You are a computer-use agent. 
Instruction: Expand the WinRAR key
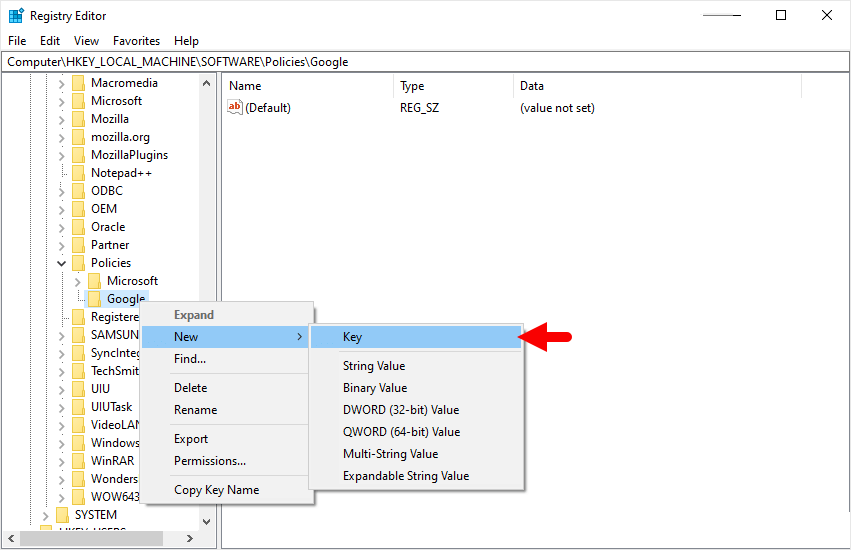61,462
